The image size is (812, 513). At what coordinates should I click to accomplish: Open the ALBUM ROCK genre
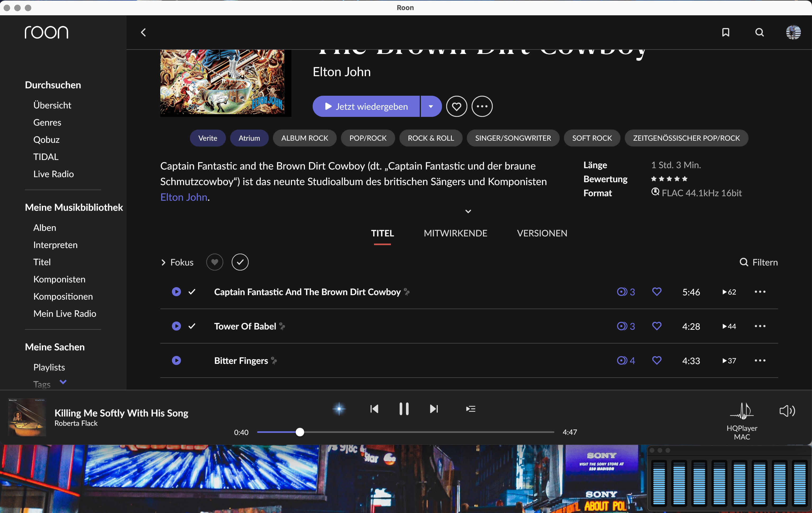point(304,138)
